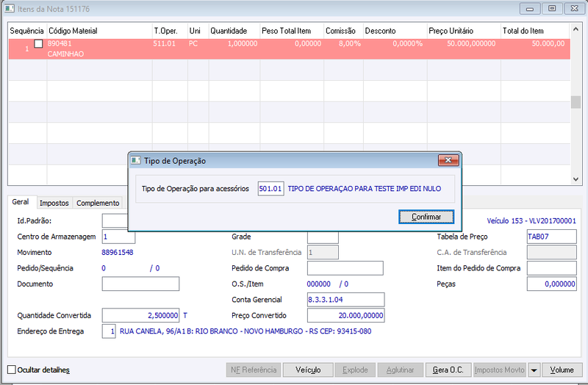This screenshot has height=385, width=588.
Task: Click the Gera O.C. button
Action: tap(448, 370)
